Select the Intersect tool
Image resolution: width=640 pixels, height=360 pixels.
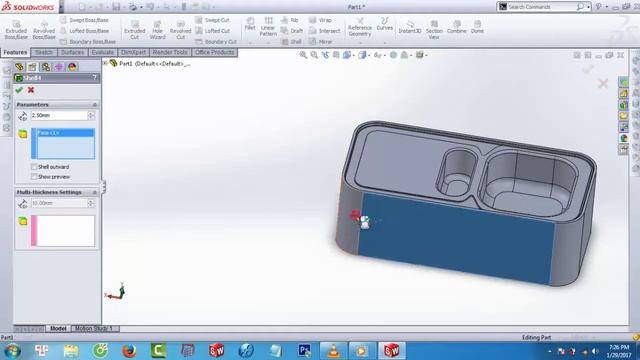[x=324, y=31]
